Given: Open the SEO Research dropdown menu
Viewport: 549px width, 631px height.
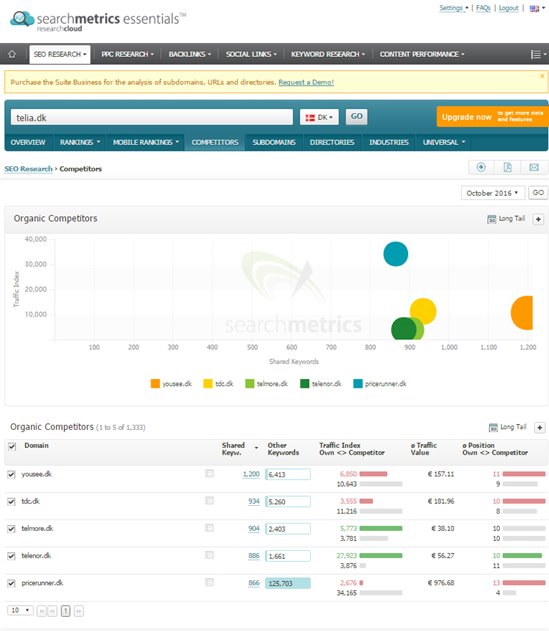Looking at the screenshot, I should (x=60, y=54).
